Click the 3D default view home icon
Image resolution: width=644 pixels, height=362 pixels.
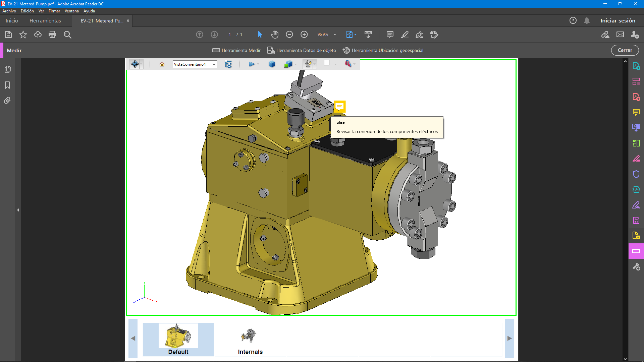tap(162, 64)
